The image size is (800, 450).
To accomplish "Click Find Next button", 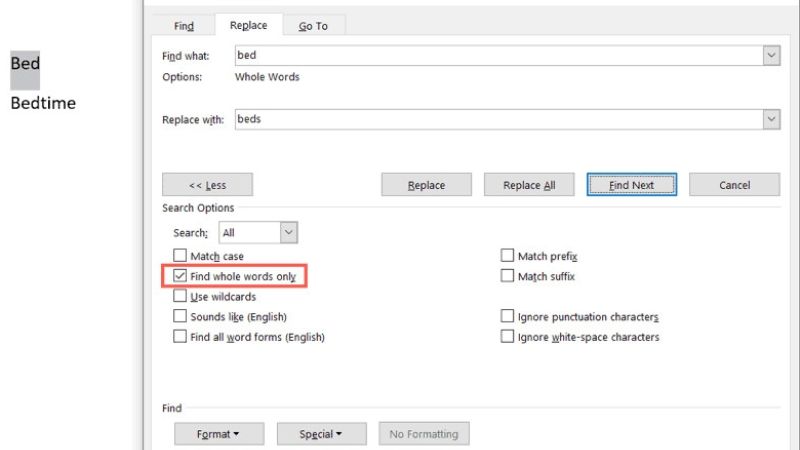I will [x=631, y=185].
